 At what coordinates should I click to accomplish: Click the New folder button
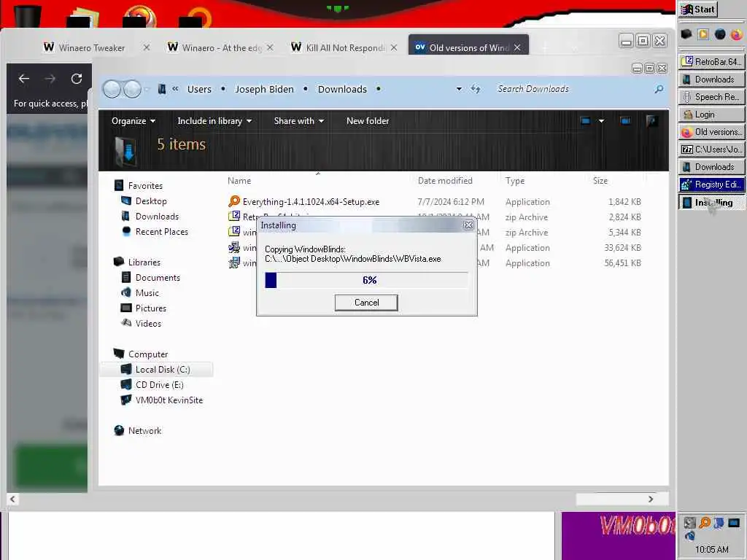coord(368,121)
